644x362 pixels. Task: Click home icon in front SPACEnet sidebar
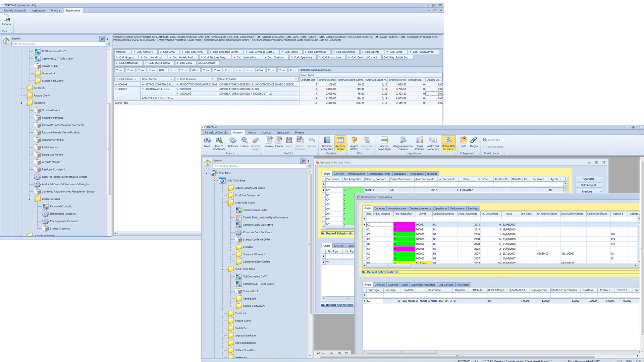[207, 163]
